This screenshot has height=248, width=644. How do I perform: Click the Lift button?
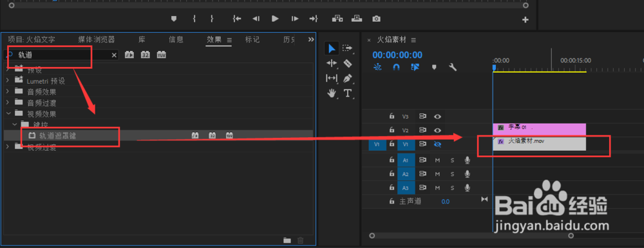click(337, 19)
